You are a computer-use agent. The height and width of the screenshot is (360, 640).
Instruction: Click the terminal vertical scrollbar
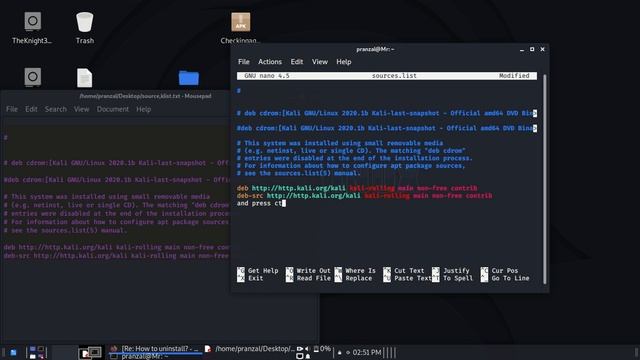point(544,179)
